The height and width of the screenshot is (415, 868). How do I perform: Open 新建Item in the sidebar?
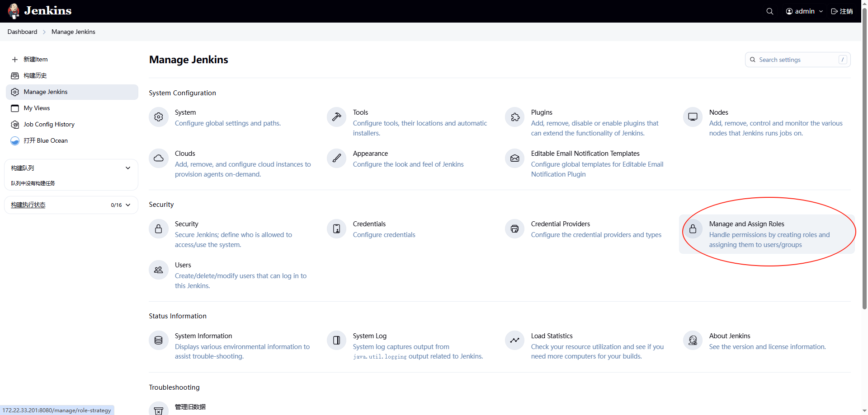tap(36, 59)
